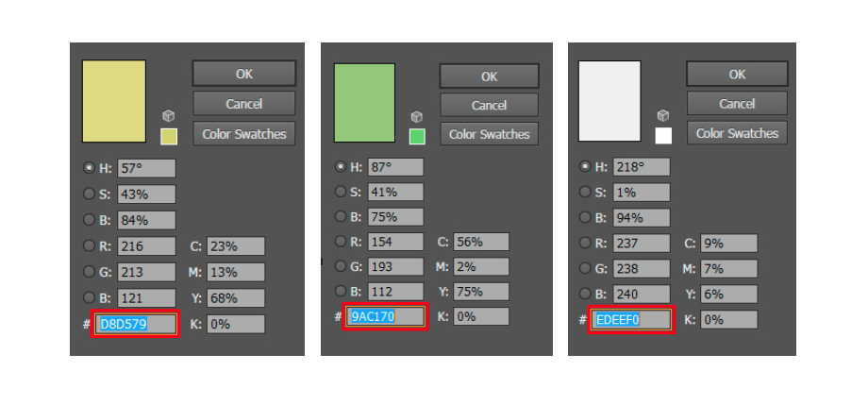Viewport: 868px width, 405px height.
Task: Click the hex field showing D8D579
Action: [x=136, y=325]
